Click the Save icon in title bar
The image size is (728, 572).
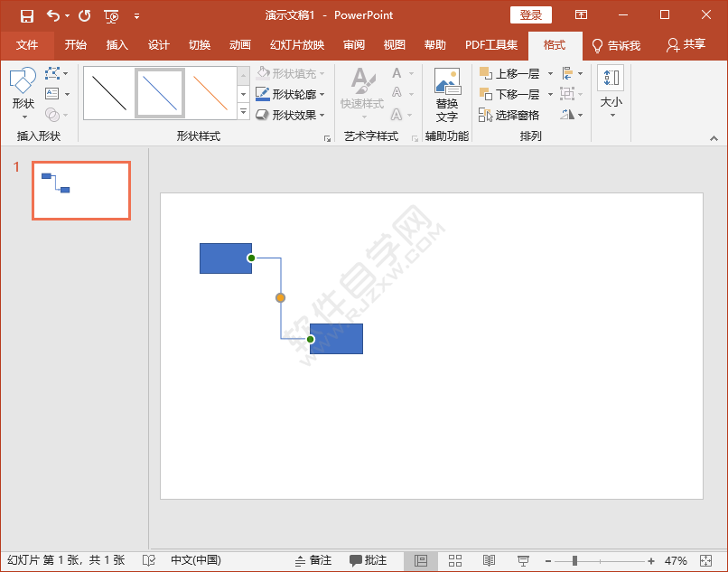point(27,15)
